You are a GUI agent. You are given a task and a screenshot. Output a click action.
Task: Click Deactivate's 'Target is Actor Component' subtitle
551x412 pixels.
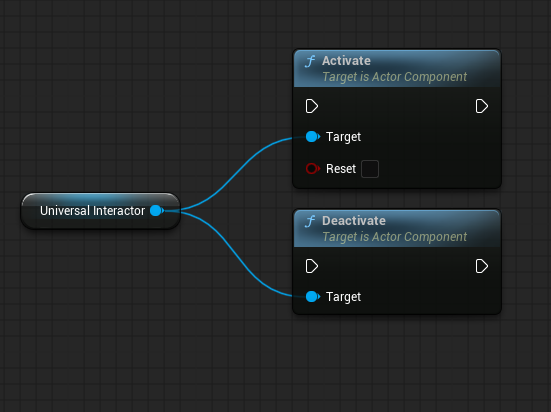coord(395,237)
